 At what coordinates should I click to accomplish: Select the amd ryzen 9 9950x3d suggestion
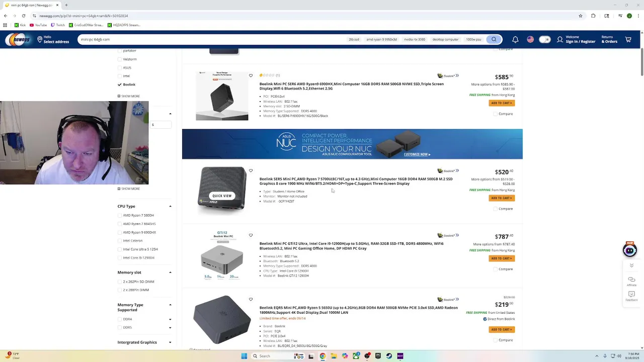point(381,39)
